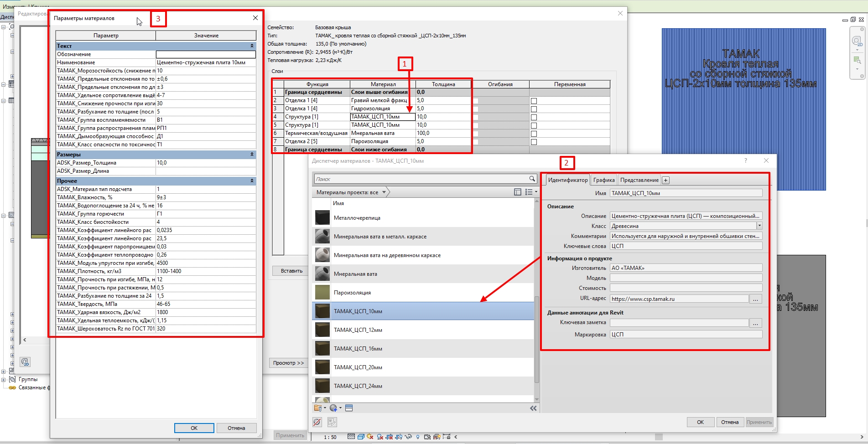Screen dimensions: 868x444
Task: Toggle visual style cube on view control bar
Action: pyautogui.click(x=361, y=437)
